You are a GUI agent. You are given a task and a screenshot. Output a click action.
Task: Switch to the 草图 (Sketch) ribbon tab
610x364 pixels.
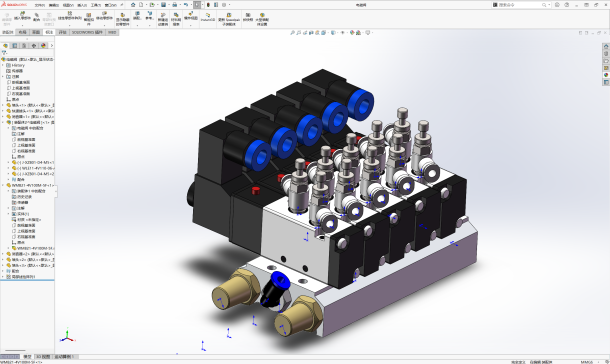tap(36, 32)
